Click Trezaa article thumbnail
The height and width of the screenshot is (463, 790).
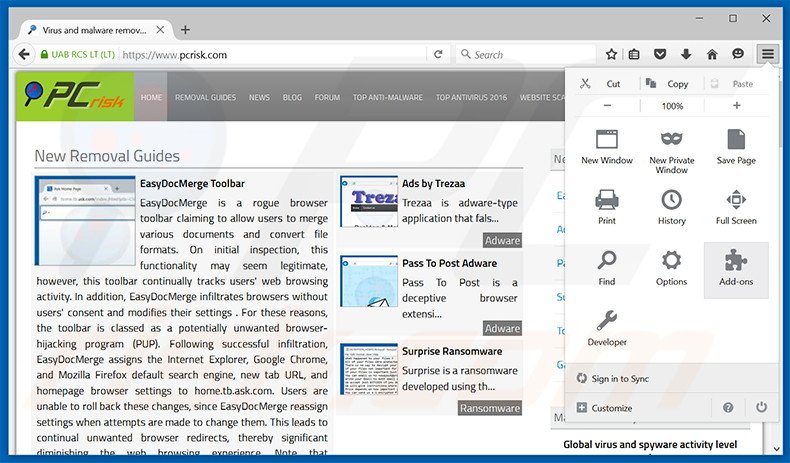point(369,202)
